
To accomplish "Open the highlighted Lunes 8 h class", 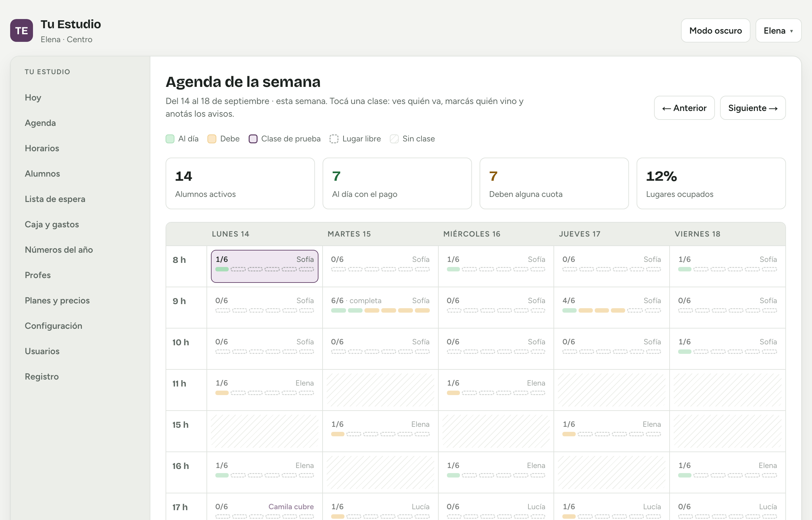I will [265, 266].
